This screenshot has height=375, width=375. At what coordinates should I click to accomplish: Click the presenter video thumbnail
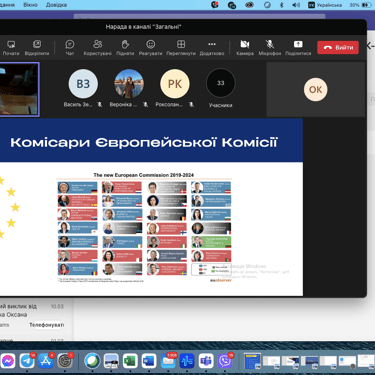[19, 89]
